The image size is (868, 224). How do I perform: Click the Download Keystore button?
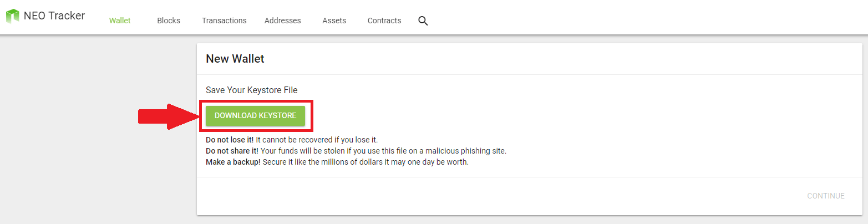(x=256, y=115)
